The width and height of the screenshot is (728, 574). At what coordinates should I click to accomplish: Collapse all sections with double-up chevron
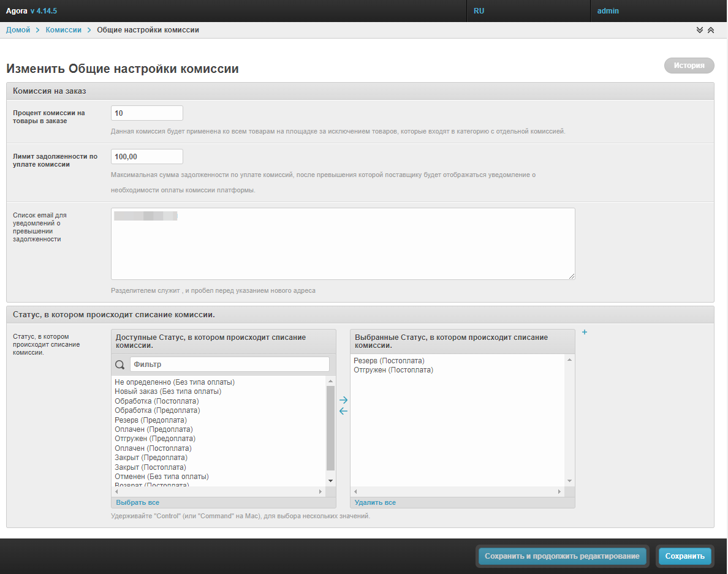point(711,30)
